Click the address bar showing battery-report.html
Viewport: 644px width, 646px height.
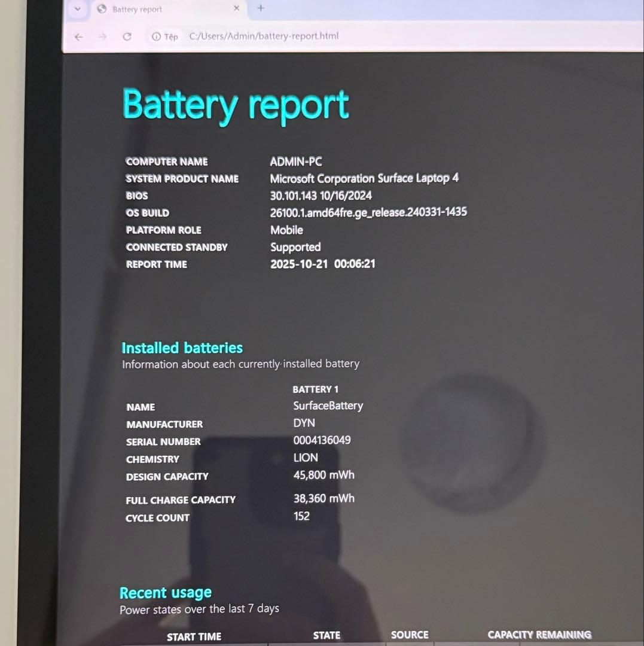coord(264,36)
